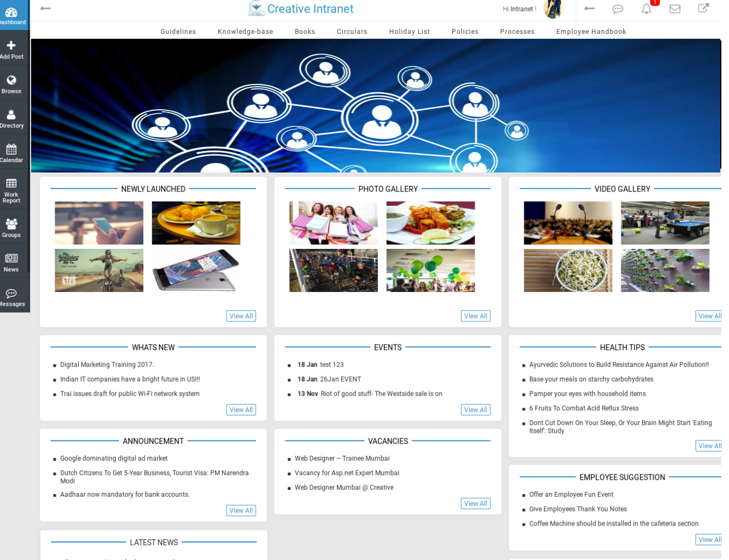This screenshot has width=729, height=560.
Task: Select the Knowledge-base menu item
Action: tap(245, 32)
